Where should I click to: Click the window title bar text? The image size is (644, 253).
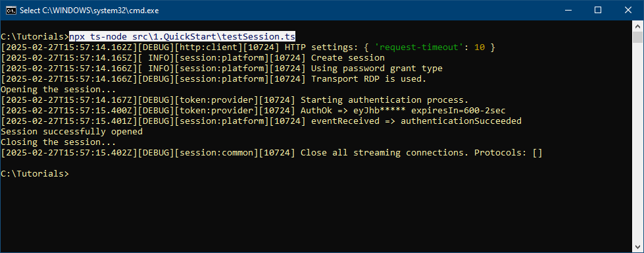pos(89,11)
